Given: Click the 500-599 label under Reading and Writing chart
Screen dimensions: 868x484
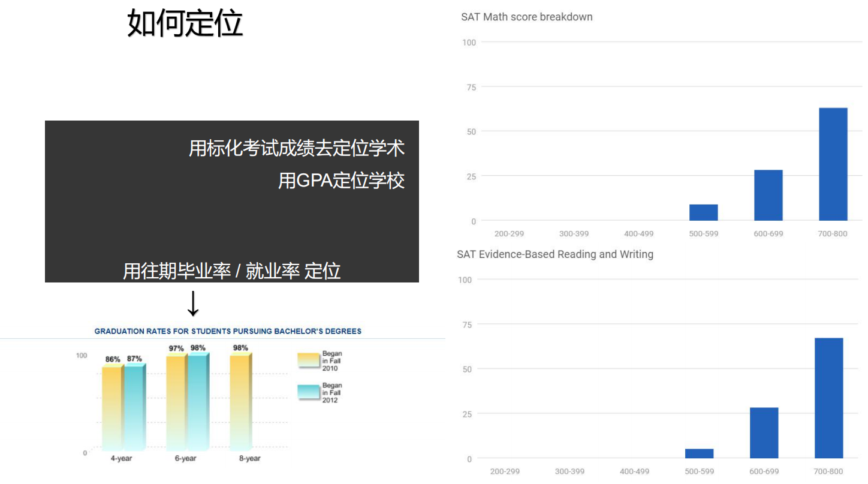Looking at the screenshot, I should 700,471.
